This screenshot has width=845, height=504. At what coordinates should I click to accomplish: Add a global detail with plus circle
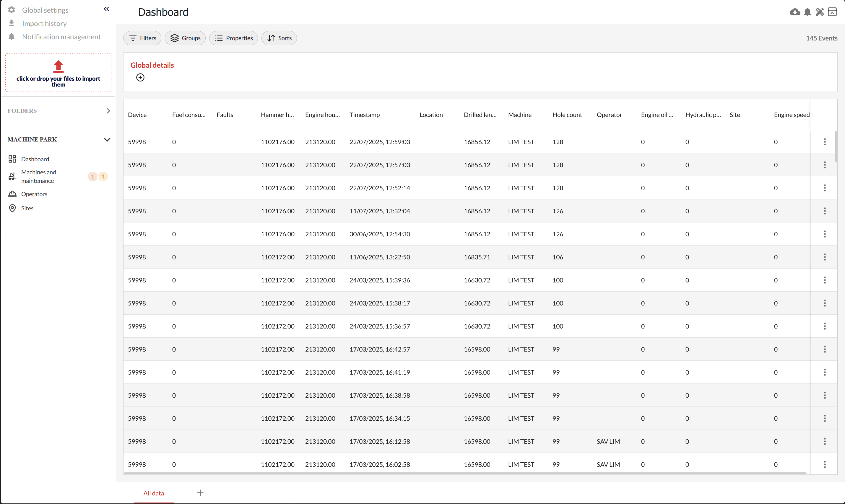click(140, 77)
